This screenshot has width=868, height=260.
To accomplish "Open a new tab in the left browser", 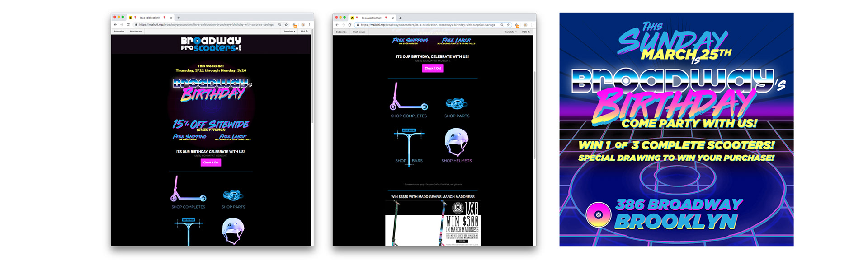I will (179, 18).
